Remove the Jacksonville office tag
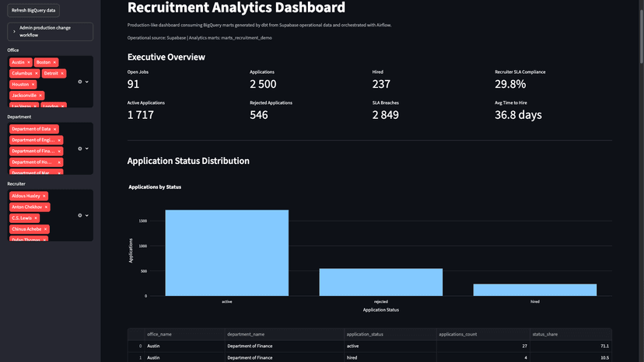 [40, 96]
